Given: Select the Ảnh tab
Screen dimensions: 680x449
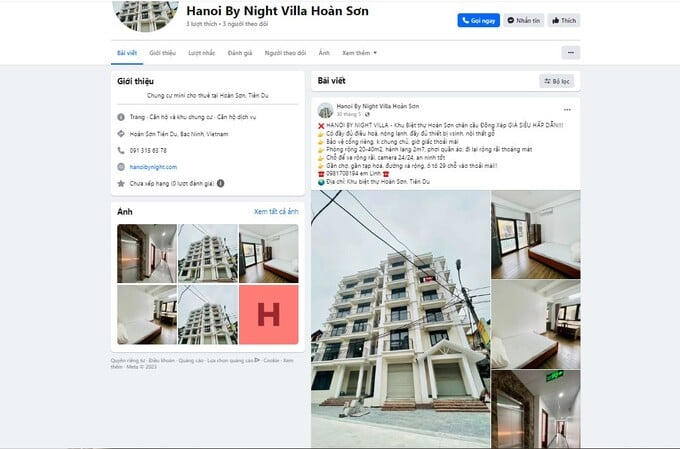Looking at the screenshot, I should (324, 53).
